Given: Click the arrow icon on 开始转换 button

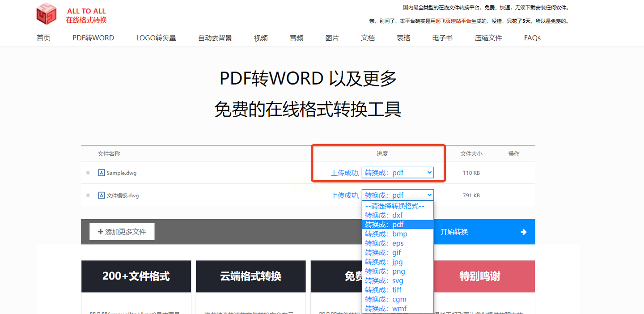Looking at the screenshot, I should [524, 232].
